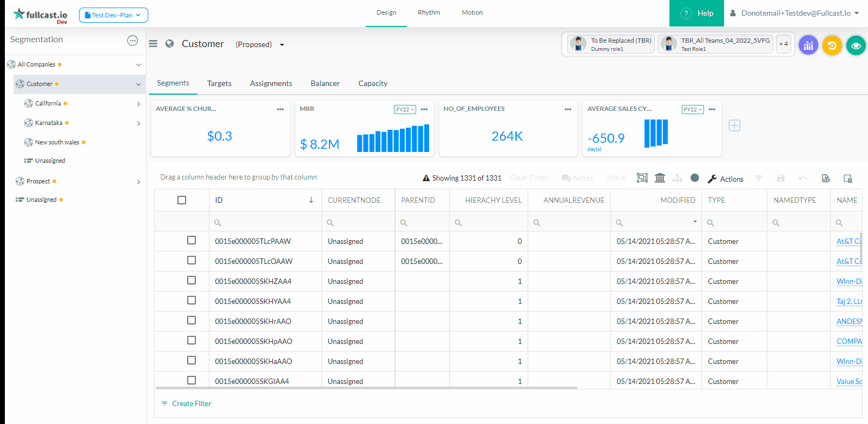Click the export file icon in toolbar
This screenshot has height=424, width=868.
[826, 178]
